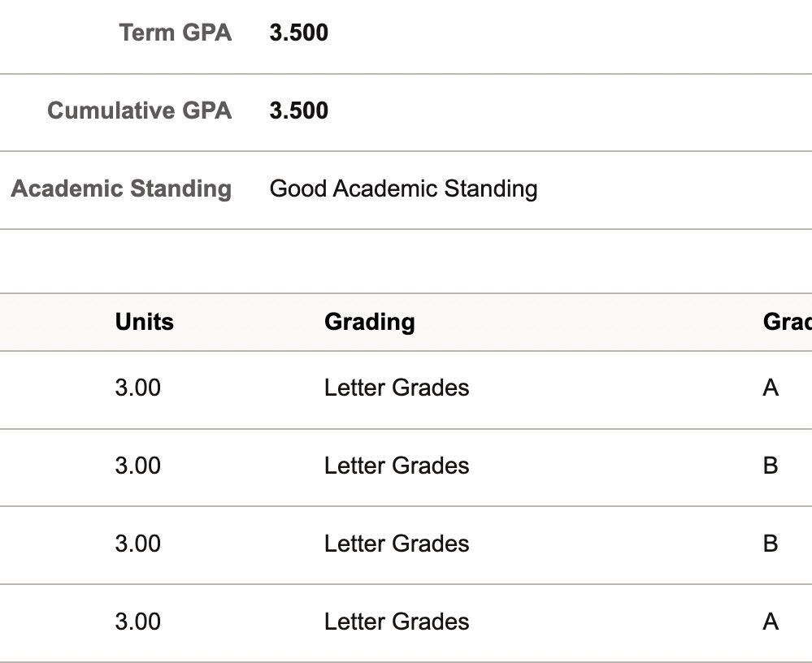Screen dimensions: 812x663
Task: Select the Good Academic Standing text
Action: coord(403,188)
